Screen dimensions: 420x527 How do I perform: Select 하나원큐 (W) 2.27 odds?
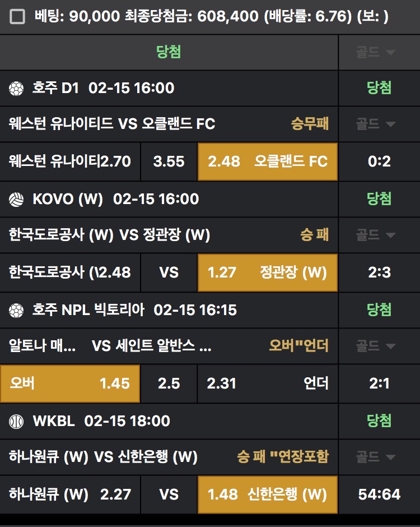coord(70,494)
